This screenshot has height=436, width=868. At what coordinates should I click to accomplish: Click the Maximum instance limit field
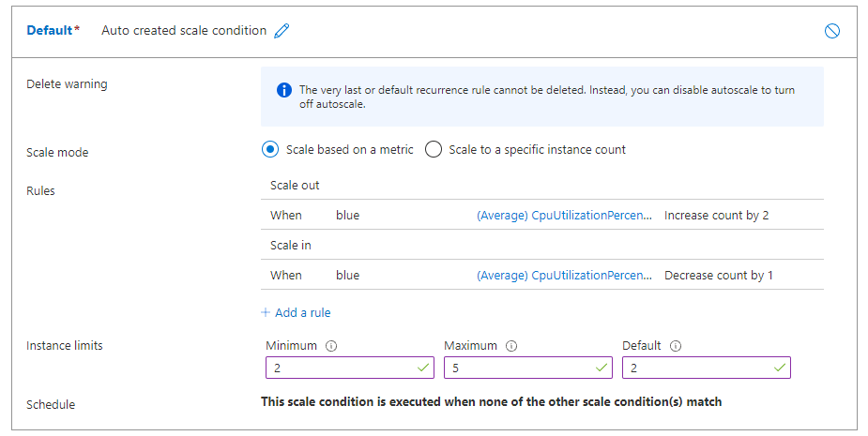(519, 368)
